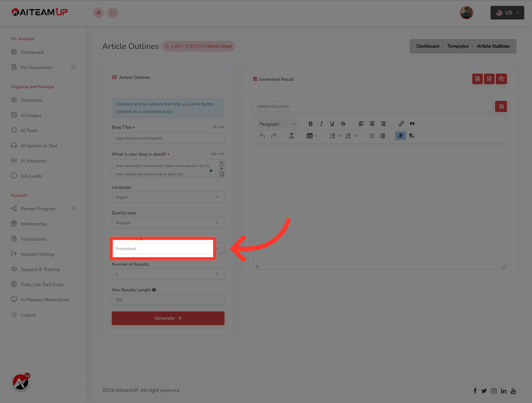Screen dimensions: 532x403
Task: Set right-to-left text direction
Action: click(412, 136)
